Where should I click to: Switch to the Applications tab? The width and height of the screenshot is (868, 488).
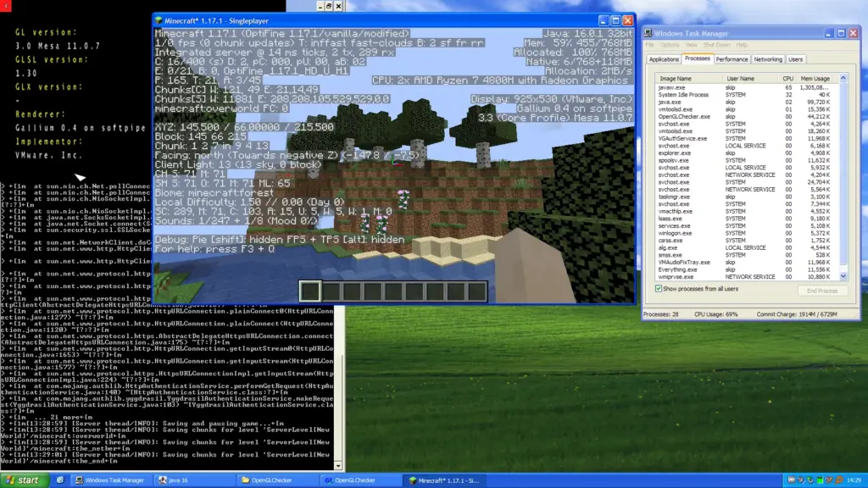click(x=665, y=59)
